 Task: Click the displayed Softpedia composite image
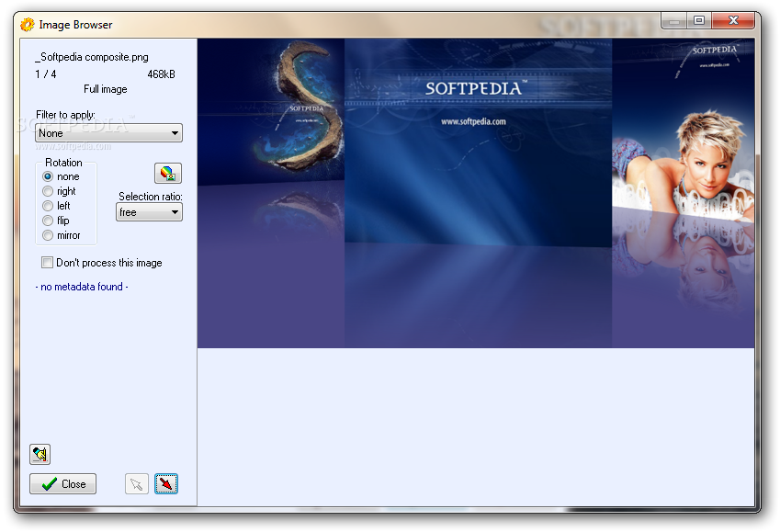[476, 193]
